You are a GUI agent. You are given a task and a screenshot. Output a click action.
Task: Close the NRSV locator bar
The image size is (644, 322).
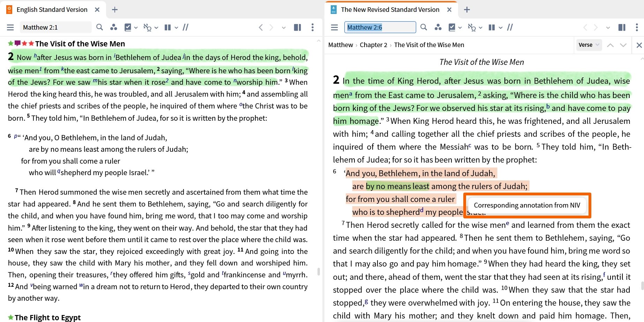[x=639, y=45]
